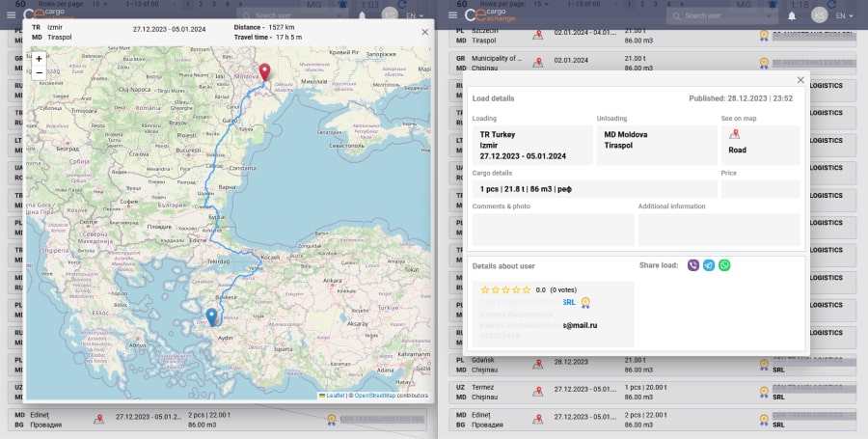Open the map via Road icon
The width and height of the screenshot is (868, 439).
(734, 135)
